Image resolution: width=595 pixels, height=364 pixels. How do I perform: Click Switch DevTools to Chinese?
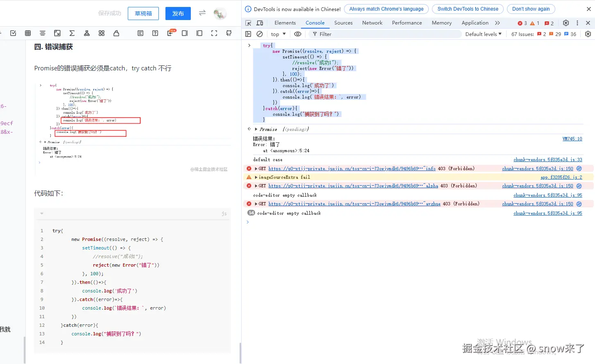coord(468,9)
